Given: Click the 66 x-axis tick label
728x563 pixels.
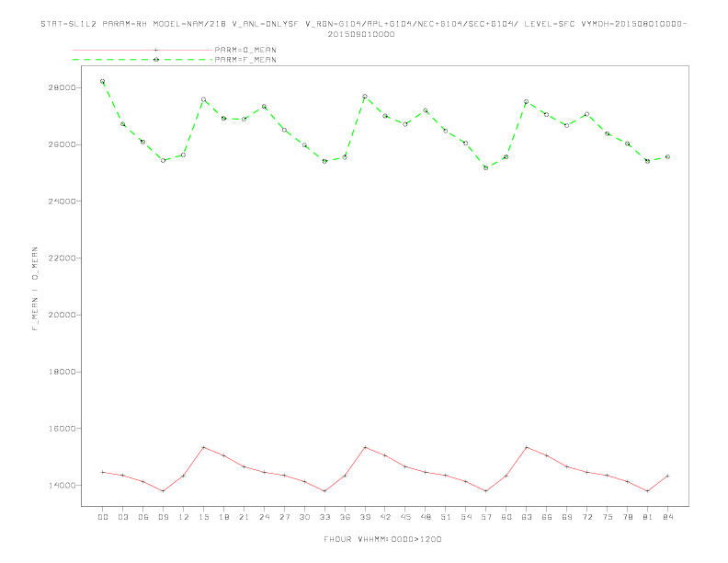Looking at the screenshot, I should (547, 517).
